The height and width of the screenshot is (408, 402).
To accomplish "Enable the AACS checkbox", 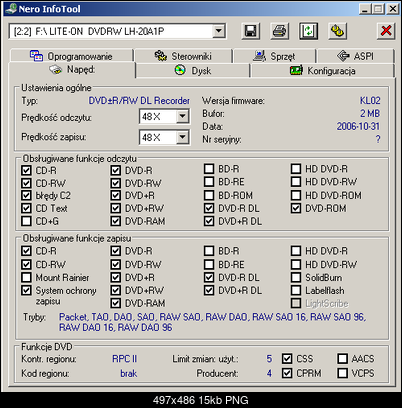I will (342, 359).
